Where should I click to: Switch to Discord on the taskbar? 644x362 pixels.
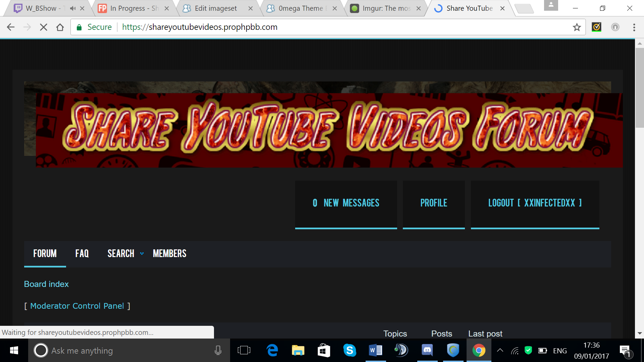tap(427, 350)
